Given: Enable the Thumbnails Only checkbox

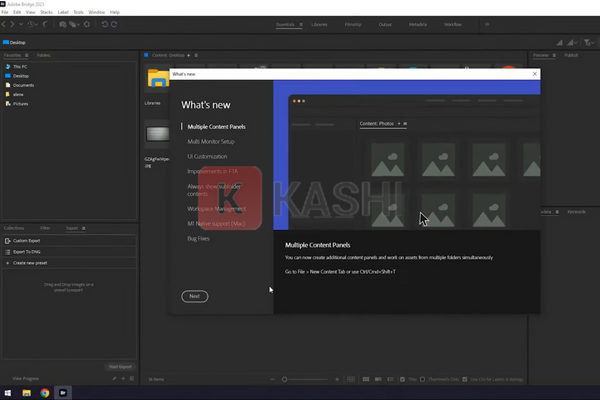Looking at the screenshot, I should point(423,379).
